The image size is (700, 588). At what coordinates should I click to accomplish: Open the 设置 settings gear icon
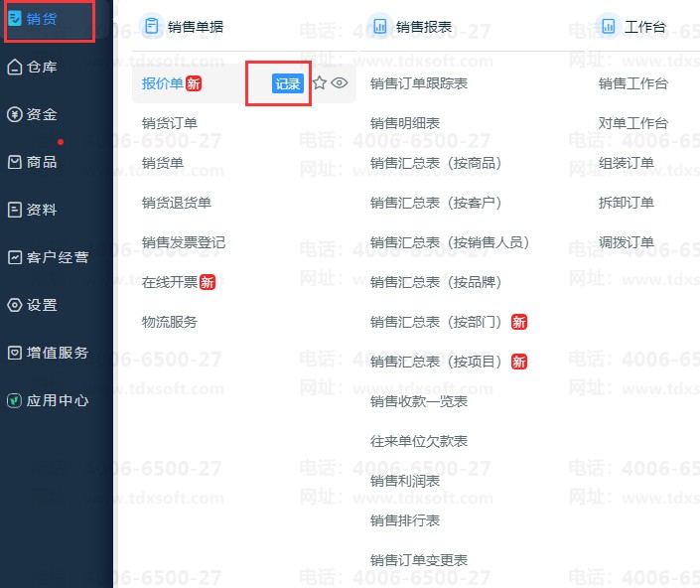click(15, 305)
